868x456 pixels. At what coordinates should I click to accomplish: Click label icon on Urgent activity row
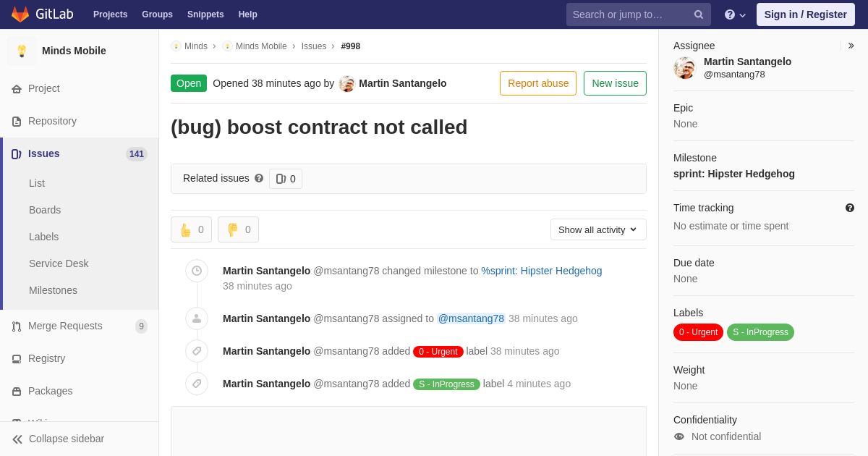point(197,351)
